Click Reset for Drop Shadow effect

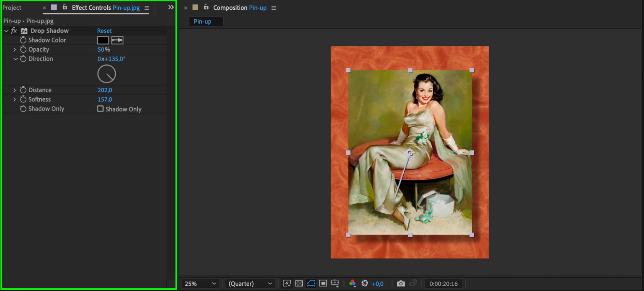[x=104, y=31]
